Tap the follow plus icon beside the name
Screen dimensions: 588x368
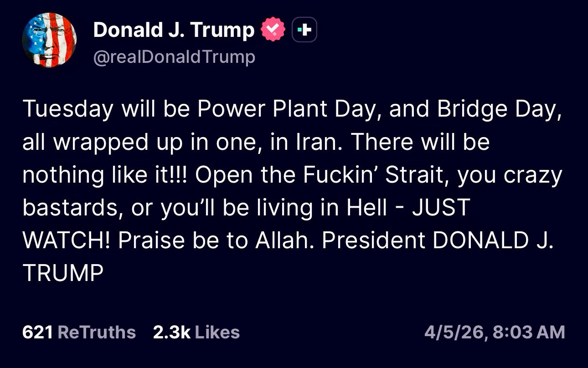pyautogui.click(x=304, y=30)
